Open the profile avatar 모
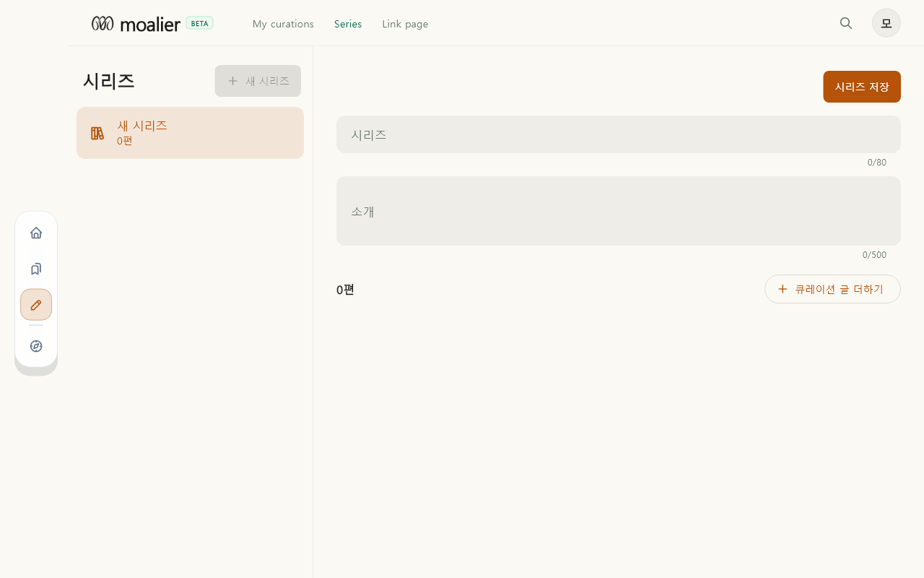The image size is (924, 578). coord(886,23)
